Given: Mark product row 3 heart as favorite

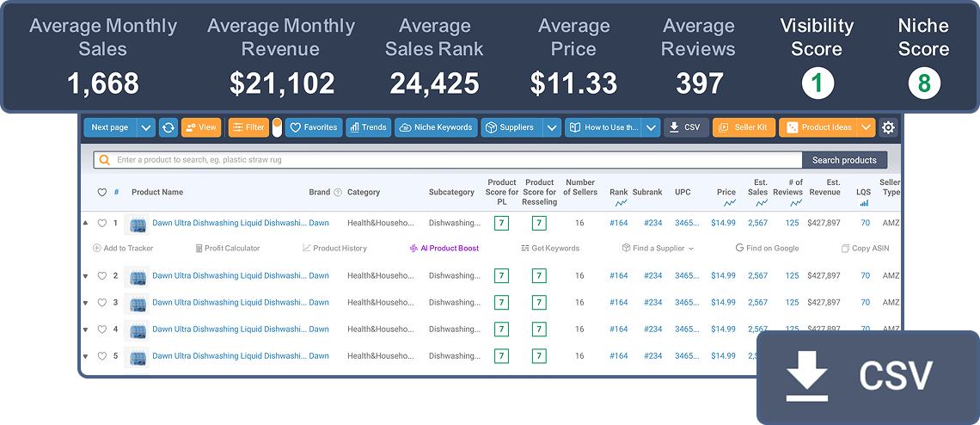Looking at the screenshot, I should pos(101,303).
